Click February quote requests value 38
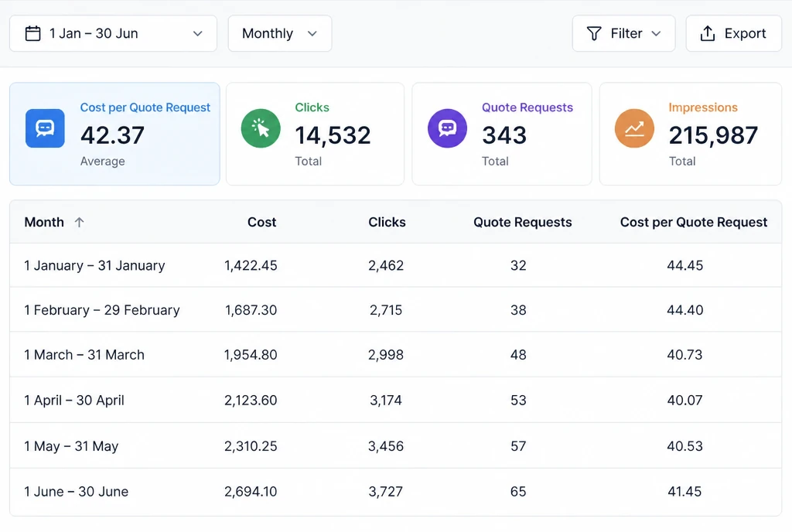The width and height of the screenshot is (792, 532). coord(518,310)
